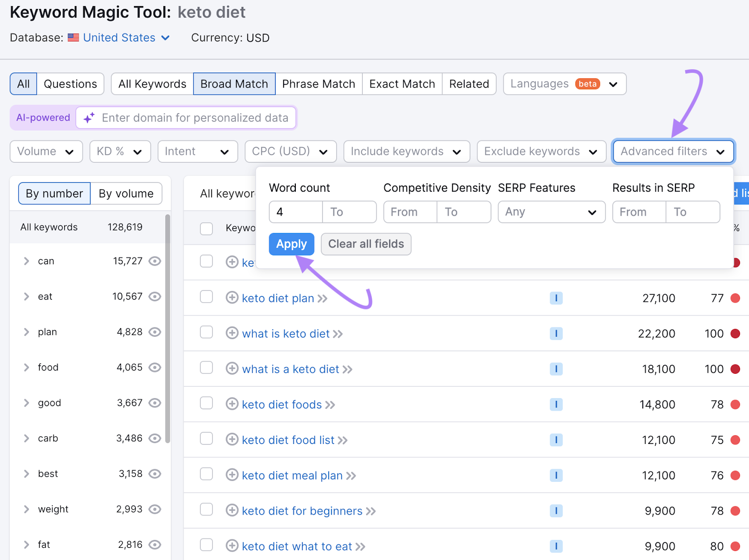Click the Word count input showing 4
Image resolution: width=749 pixels, height=560 pixels.
point(295,211)
